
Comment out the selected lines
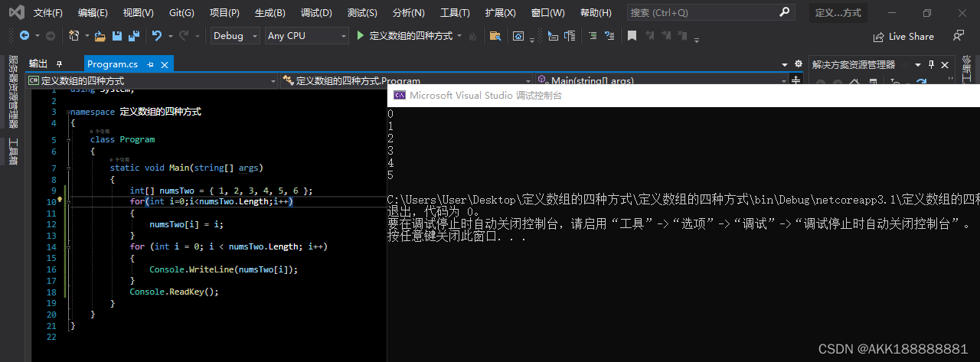click(x=593, y=36)
